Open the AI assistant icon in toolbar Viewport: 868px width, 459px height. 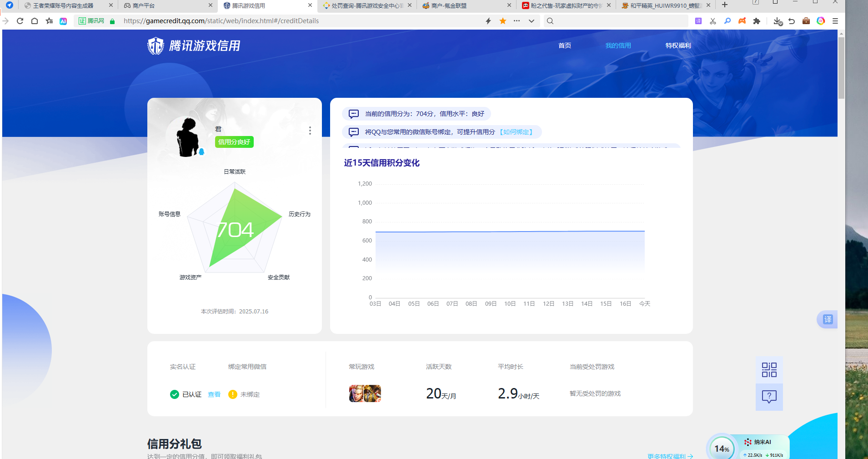point(63,21)
